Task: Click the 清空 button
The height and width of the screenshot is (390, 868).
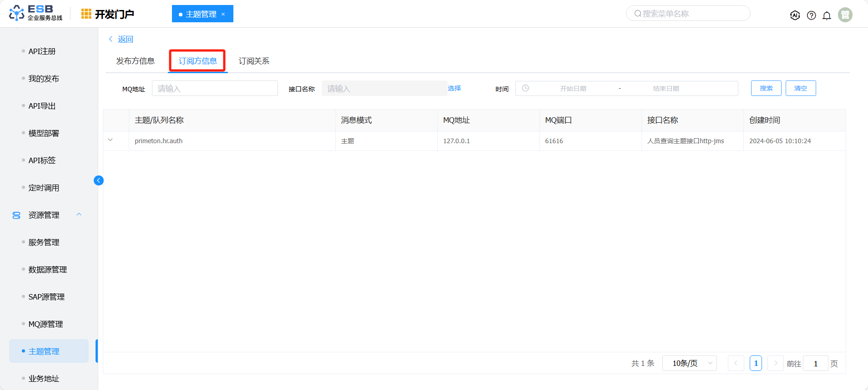Action: tap(800, 88)
